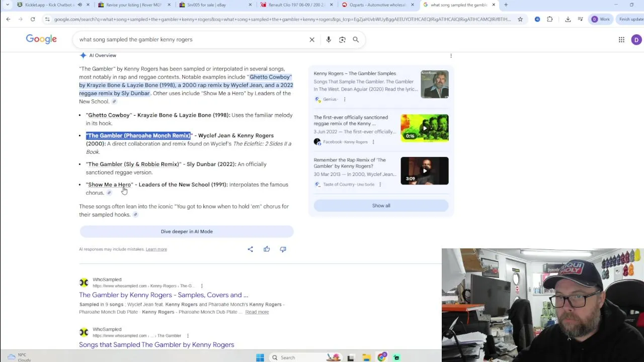This screenshot has width=644, height=362.
Task: Select "The Gambler (Sly & Robbie Remix)" text
Action: (133, 164)
